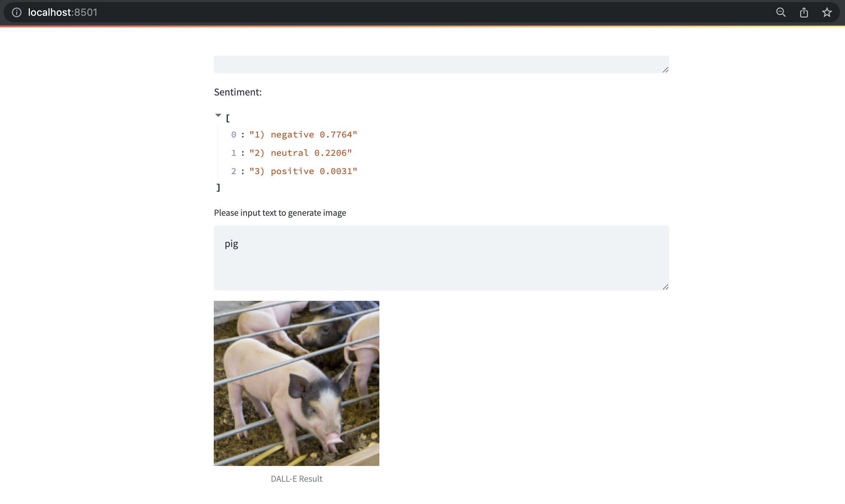
Task: Click the Sentiment: heading label
Action: click(238, 92)
